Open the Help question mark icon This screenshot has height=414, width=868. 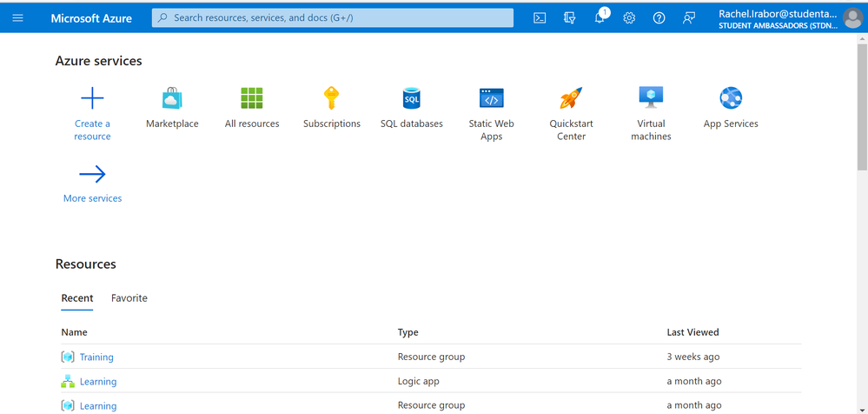coord(659,17)
